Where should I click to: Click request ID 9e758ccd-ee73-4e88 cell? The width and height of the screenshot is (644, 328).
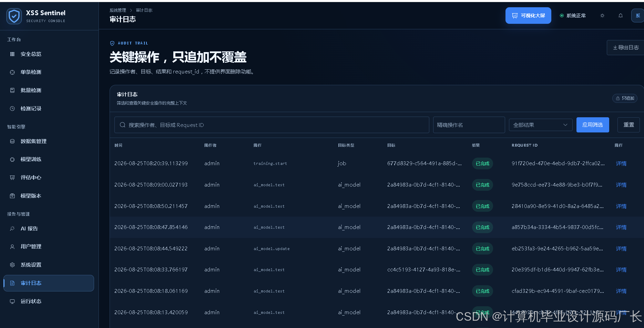pyautogui.click(x=557, y=185)
